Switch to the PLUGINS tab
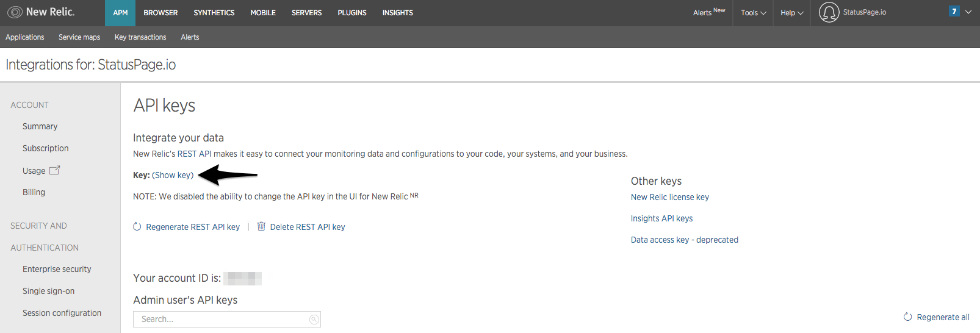 (352, 13)
